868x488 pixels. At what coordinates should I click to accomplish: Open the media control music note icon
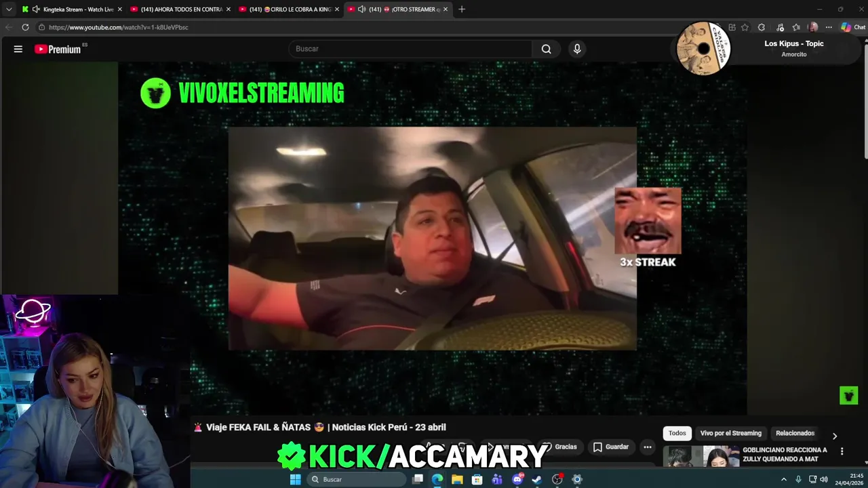[x=781, y=27]
